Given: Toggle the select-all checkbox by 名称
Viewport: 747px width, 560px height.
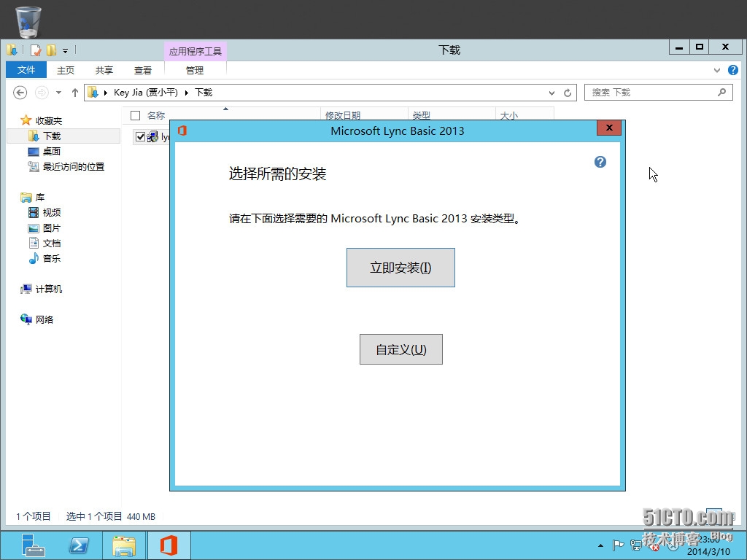Looking at the screenshot, I should pyautogui.click(x=135, y=115).
